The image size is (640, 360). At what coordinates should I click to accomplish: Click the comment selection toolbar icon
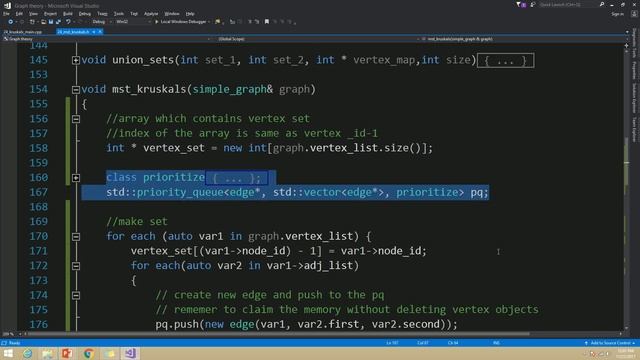click(x=250, y=22)
